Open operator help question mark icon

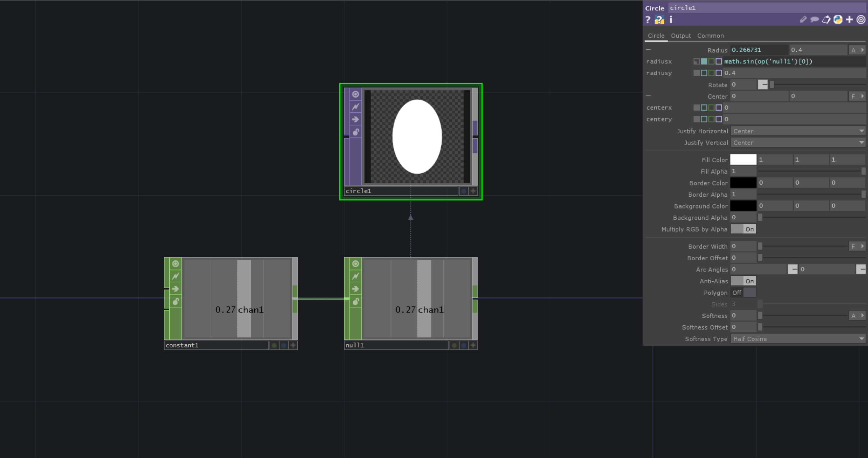pos(648,20)
